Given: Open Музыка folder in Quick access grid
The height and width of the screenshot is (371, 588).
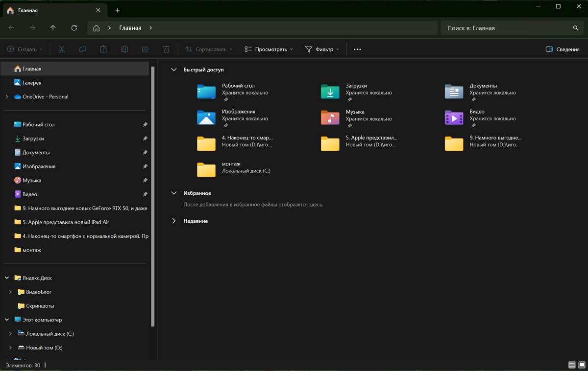Looking at the screenshot, I should pos(357,118).
